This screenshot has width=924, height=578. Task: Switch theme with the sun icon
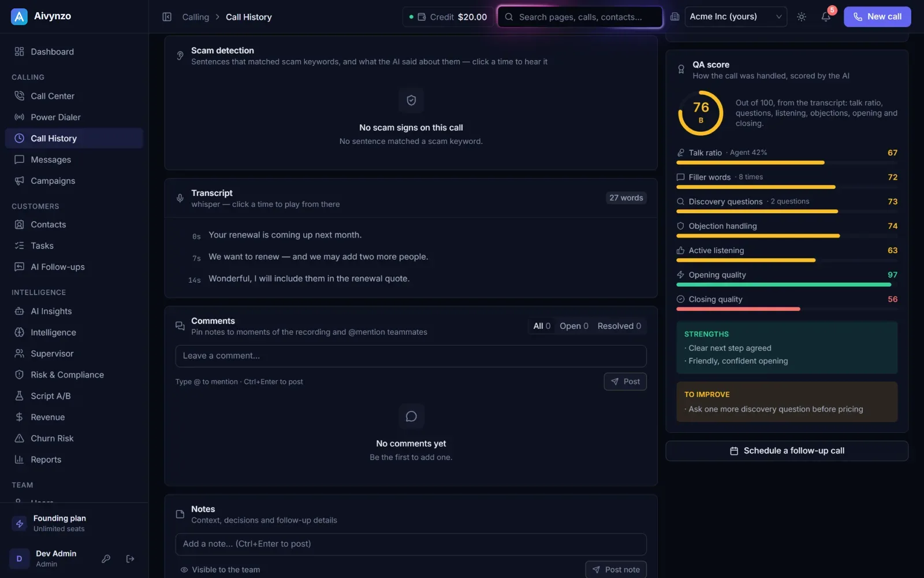click(x=802, y=17)
